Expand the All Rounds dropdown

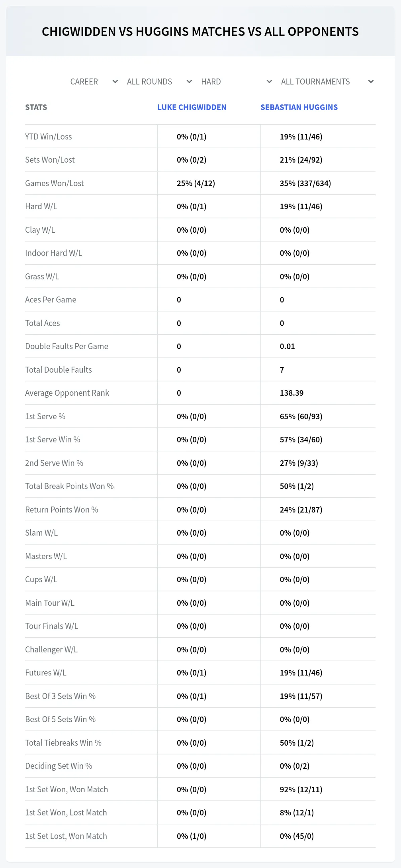coord(159,82)
